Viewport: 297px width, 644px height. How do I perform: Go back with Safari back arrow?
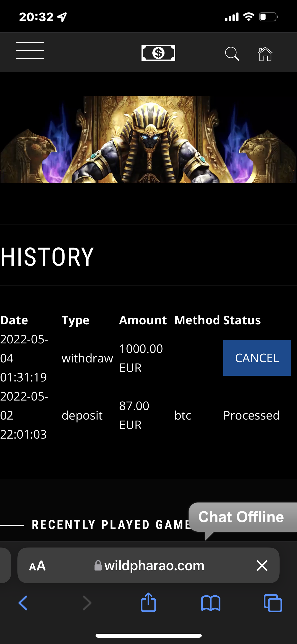pyautogui.click(x=23, y=603)
